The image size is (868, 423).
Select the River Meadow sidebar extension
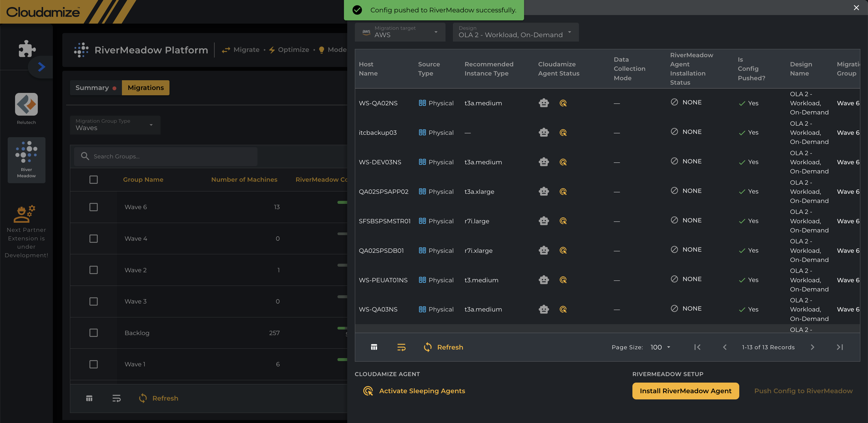coord(26,160)
